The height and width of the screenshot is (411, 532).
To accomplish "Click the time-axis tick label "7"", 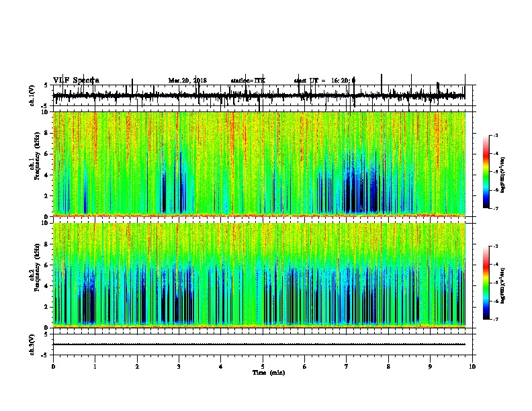I will coord(347,367).
